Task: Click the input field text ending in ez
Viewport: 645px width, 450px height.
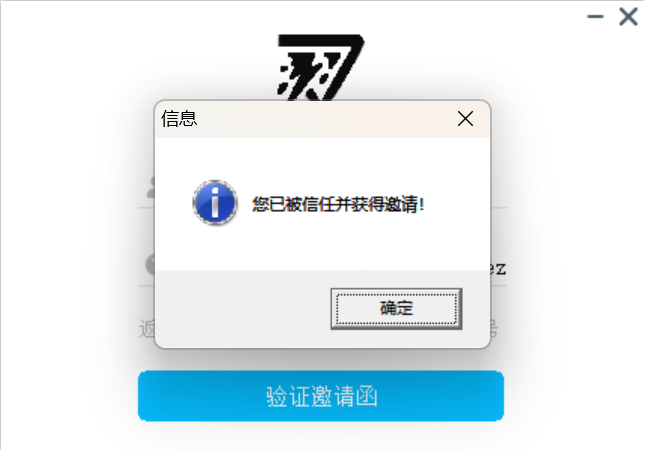Action: (498, 269)
